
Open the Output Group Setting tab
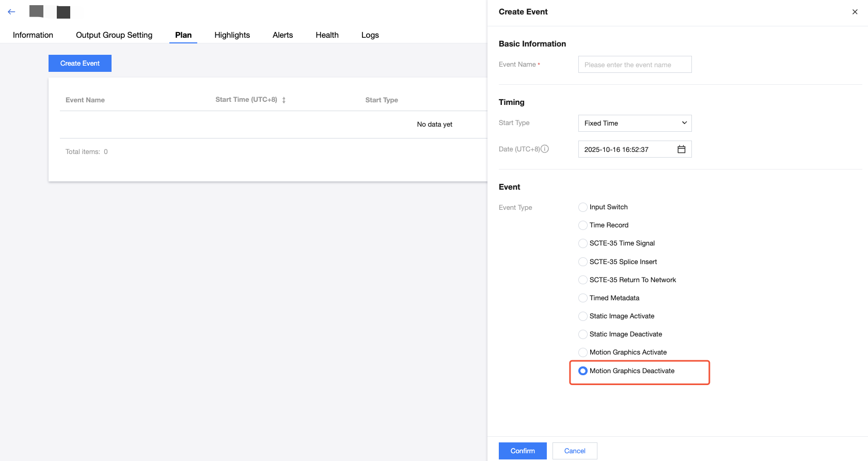114,35
